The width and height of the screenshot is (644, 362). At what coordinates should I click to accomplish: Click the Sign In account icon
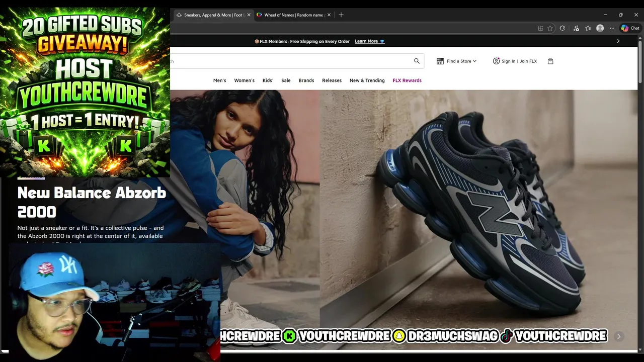point(496,61)
